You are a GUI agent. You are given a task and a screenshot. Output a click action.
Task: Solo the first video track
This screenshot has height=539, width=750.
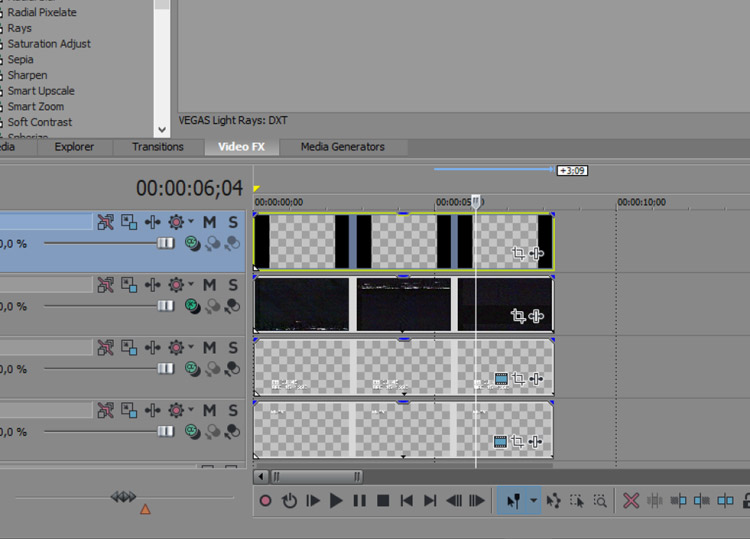[232, 222]
